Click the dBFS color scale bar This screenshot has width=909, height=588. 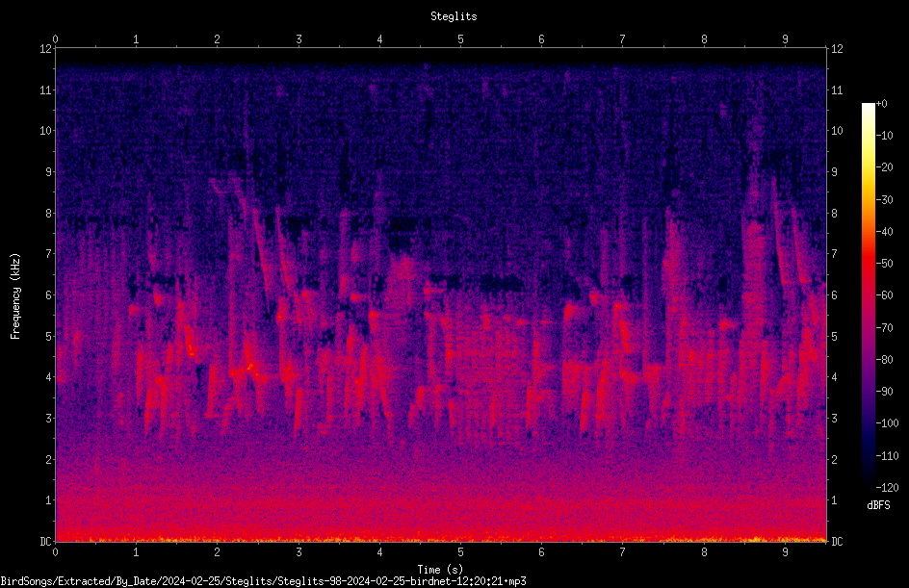point(868,295)
